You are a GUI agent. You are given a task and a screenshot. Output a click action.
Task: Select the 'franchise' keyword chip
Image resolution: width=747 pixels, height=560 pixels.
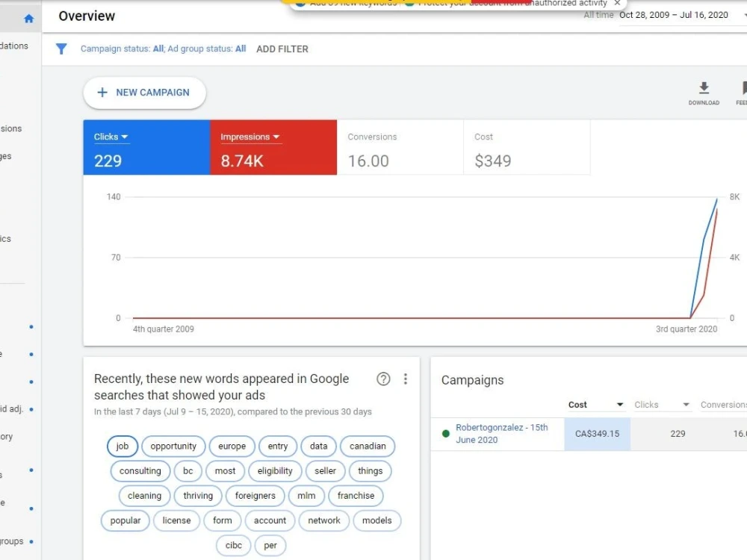click(356, 496)
